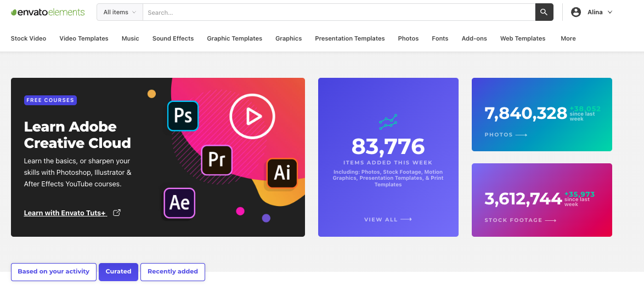Click the magnifier search button
This screenshot has width=644, height=291.
point(544,12)
